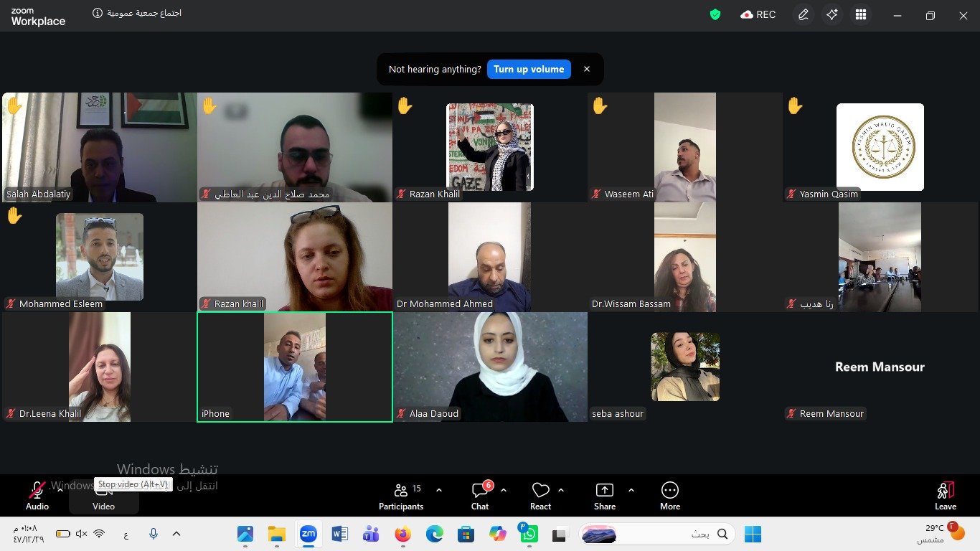Select Dr.Leena Khalil's video tile
The height and width of the screenshot is (551, 980).
[x=99, y=367]
